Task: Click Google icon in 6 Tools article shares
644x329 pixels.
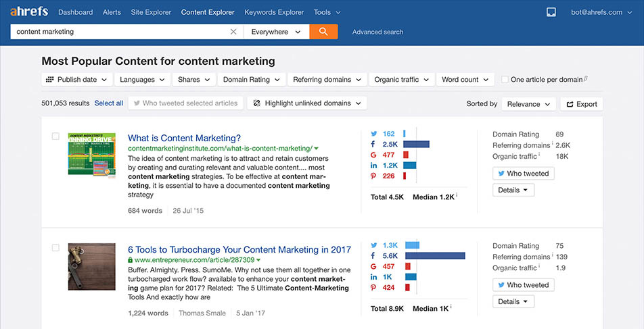Action: [x=373, y=266]
